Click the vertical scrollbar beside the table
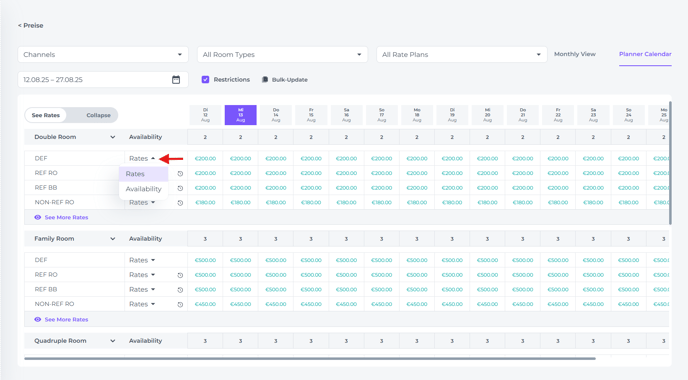This screenshot has height=380, width=688. click(670, 162)
